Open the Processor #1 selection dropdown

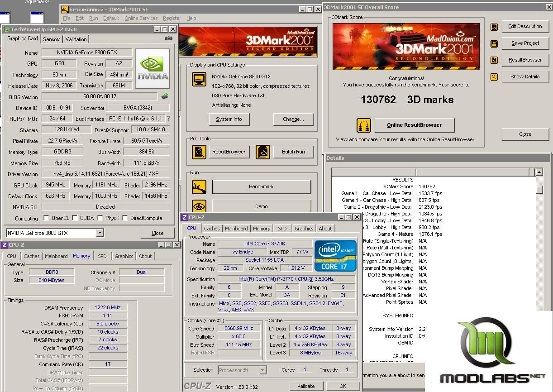(262, 370)
